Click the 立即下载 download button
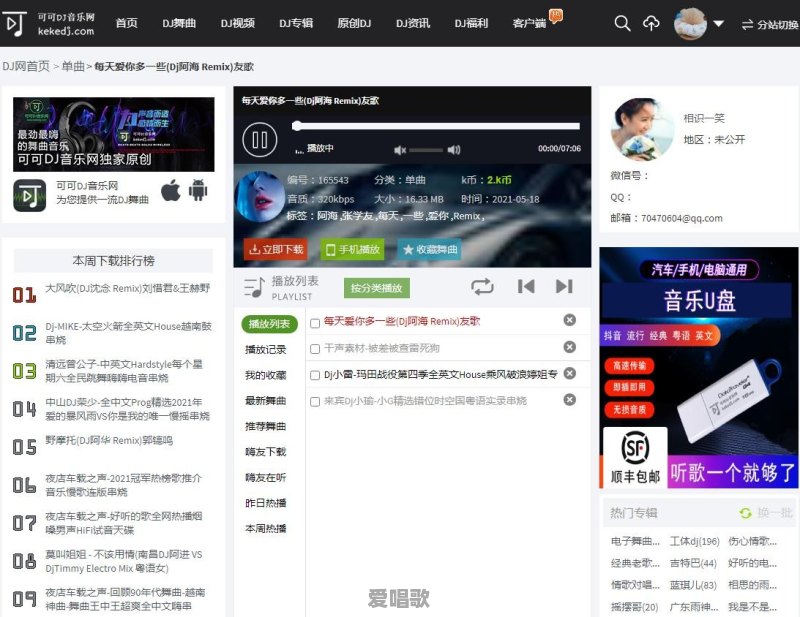Image resolution: width=800 pixels, height=617 pixels. pos(276,250)
